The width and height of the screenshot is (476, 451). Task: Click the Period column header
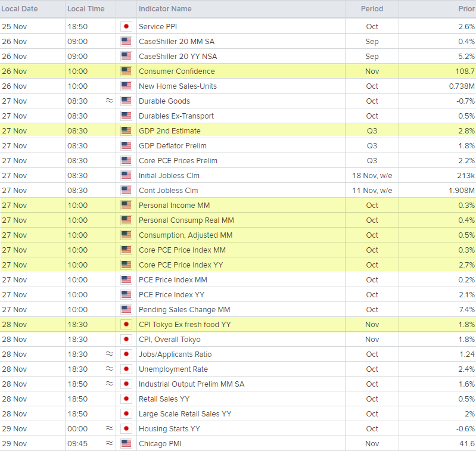[x=372, y=9]
